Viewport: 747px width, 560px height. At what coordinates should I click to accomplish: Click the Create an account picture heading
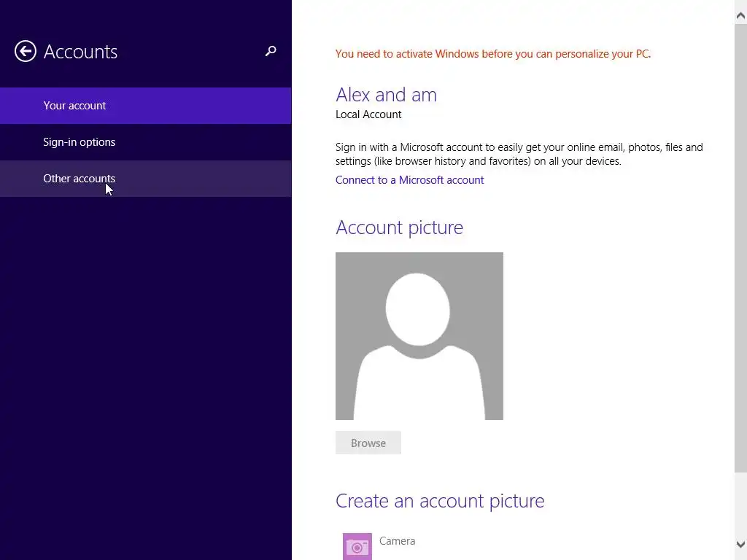point(440,501)
